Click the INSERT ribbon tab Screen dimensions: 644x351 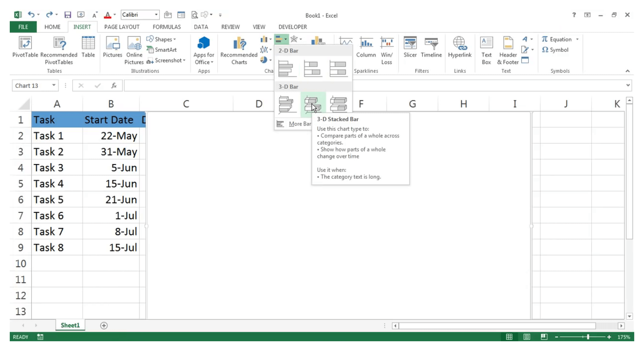[82, 27]
